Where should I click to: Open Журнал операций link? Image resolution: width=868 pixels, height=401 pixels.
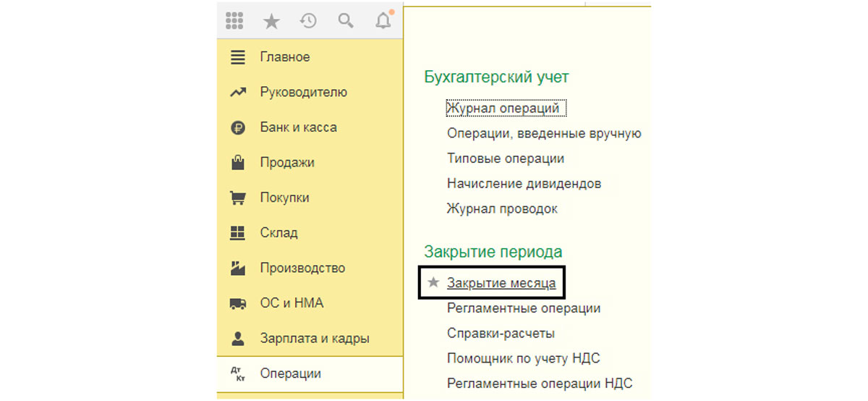click(503, 108)
